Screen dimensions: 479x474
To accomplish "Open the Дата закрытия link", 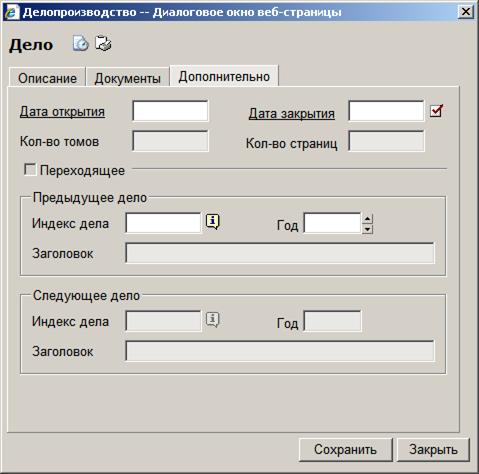I will (292, 113).
